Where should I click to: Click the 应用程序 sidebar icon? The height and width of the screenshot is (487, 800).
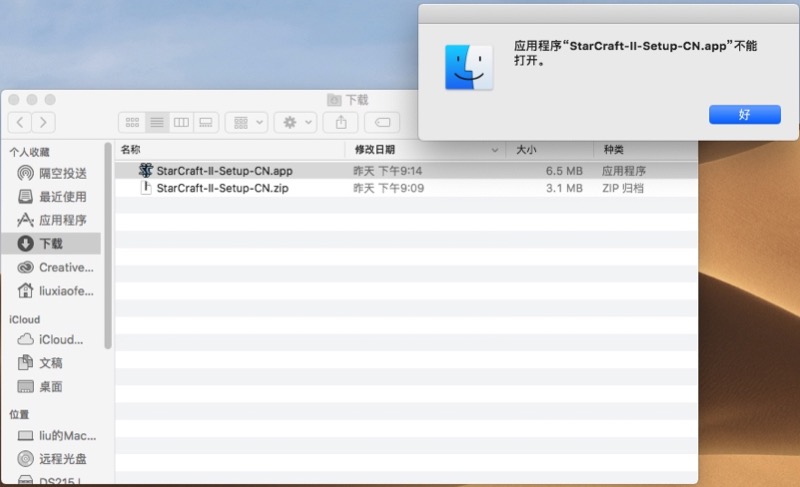pos(26,220)
